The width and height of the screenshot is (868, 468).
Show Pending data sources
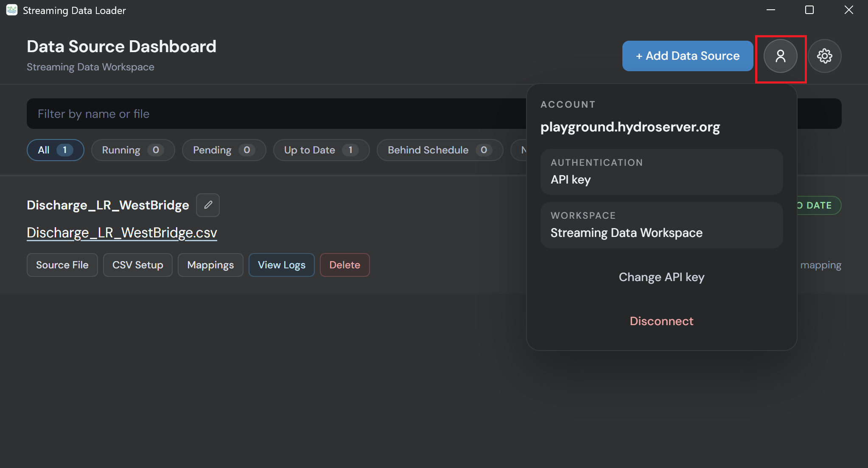(224, 150)
